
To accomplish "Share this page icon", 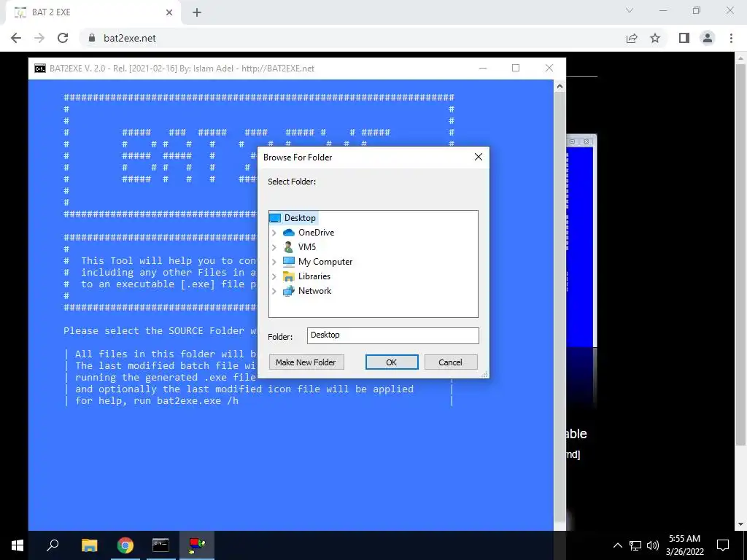I will tap(632, 38).
